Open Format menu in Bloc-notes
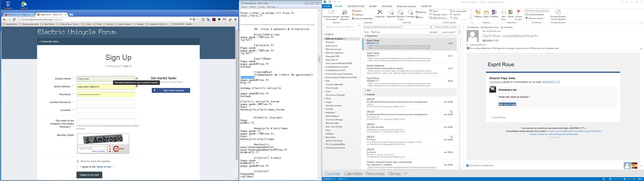Image resolution: width=644 pixels, height=181 pixels. coord(261,7)
